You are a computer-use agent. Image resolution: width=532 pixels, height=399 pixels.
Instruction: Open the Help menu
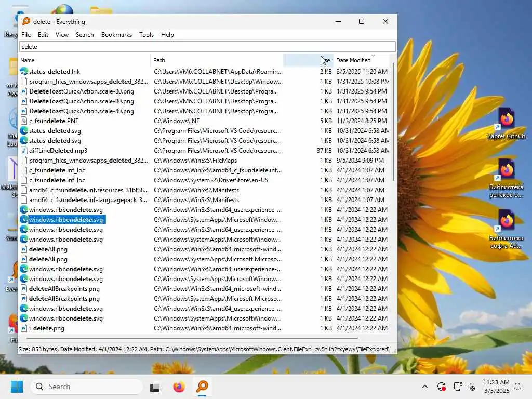167,35
